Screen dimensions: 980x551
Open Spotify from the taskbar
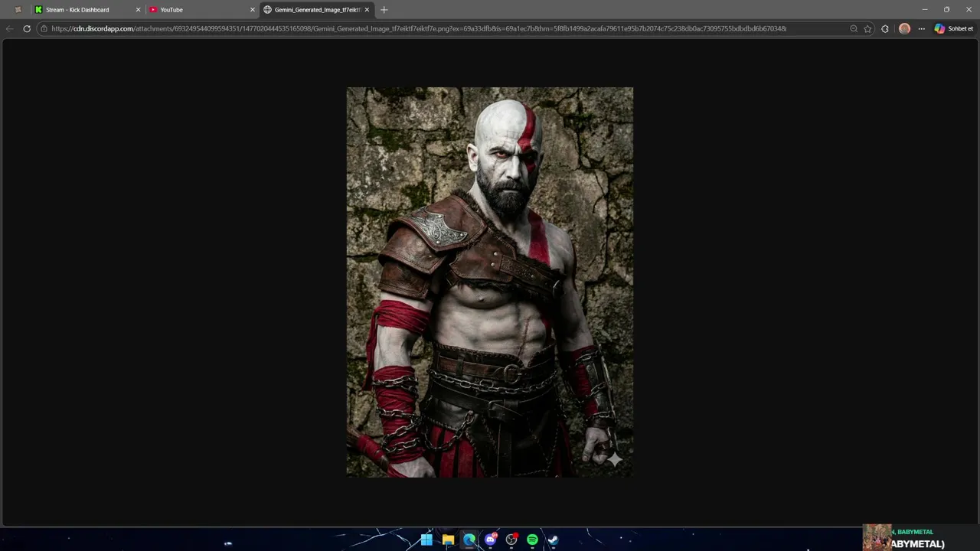[x=532, y=540]
